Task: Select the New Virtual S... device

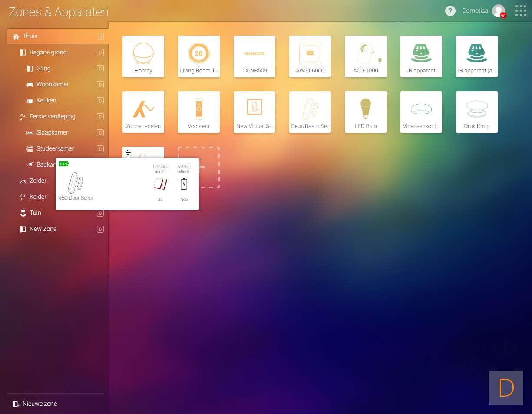Action: 254,112
